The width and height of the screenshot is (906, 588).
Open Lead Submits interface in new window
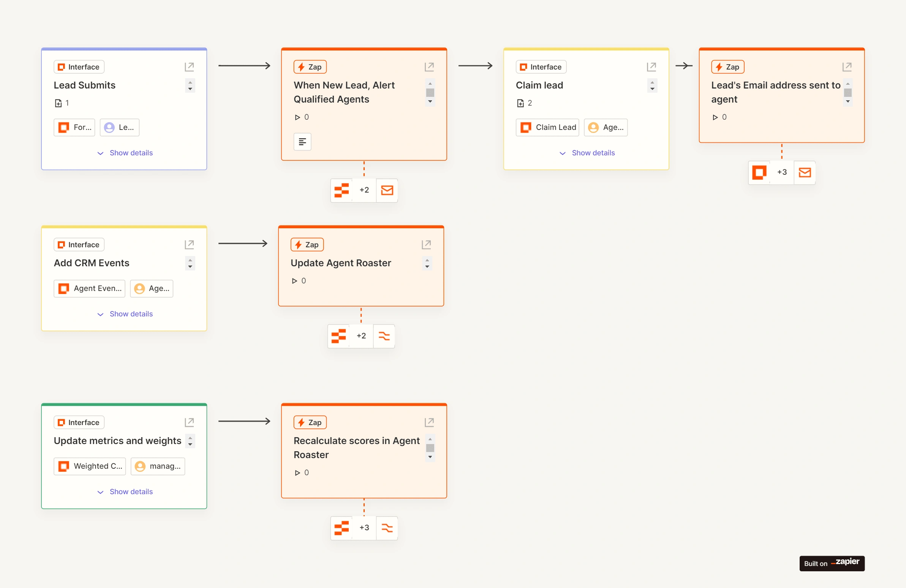(x=189, y=67)
